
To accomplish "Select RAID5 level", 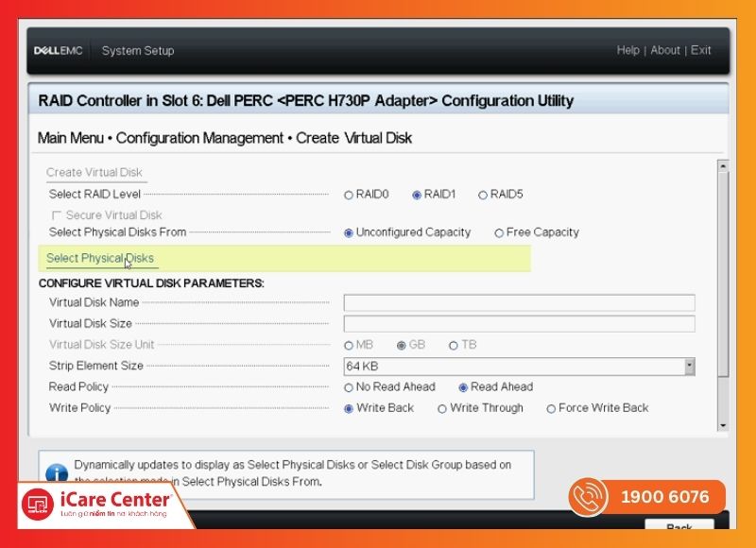I will click(x=483, y=196).
